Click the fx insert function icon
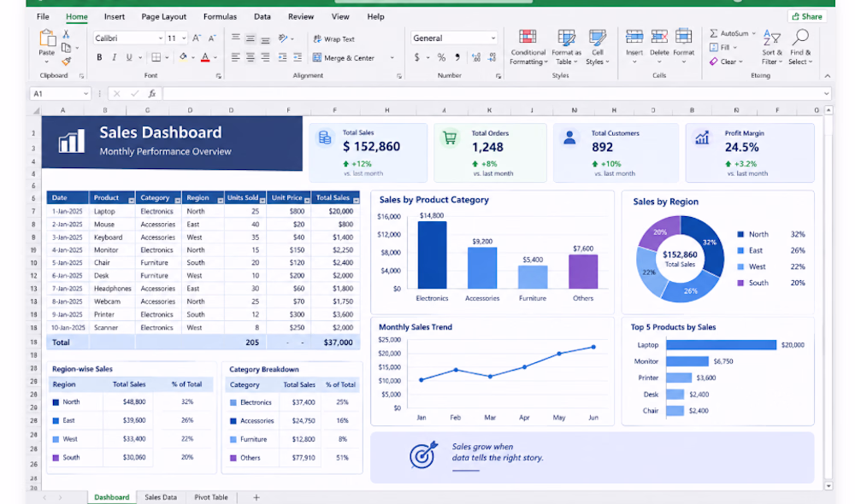 pos(152,94)
